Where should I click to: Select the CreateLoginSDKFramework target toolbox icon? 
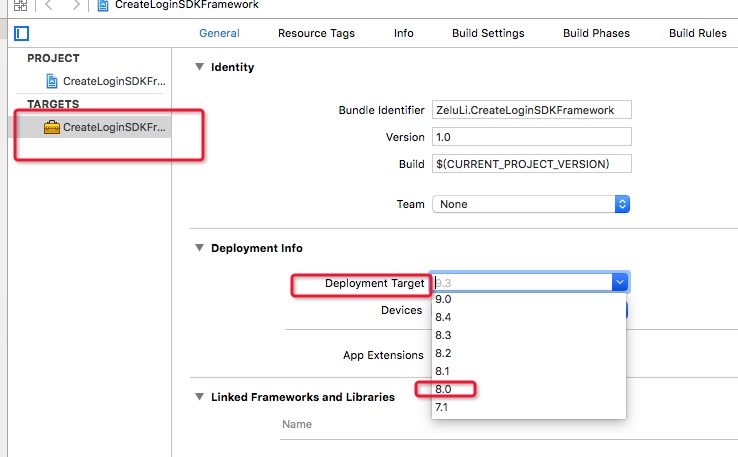pyautogui.click(x=51, y=127)
